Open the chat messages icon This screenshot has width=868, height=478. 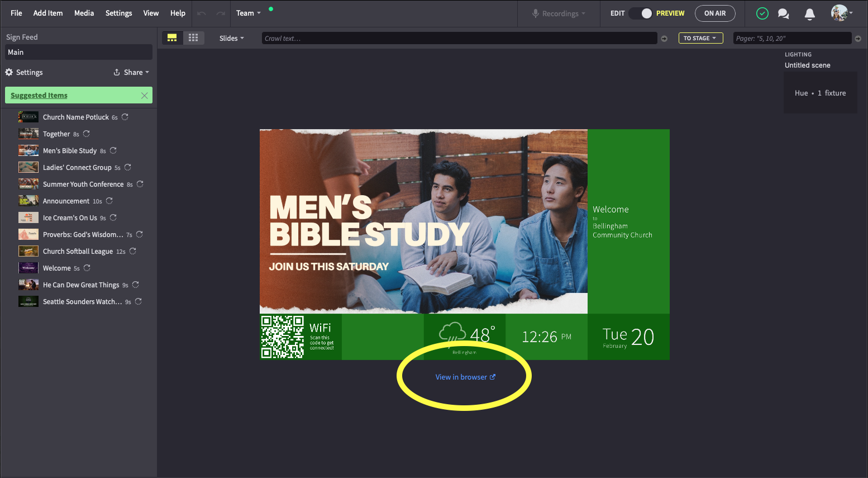click(784, 13)
